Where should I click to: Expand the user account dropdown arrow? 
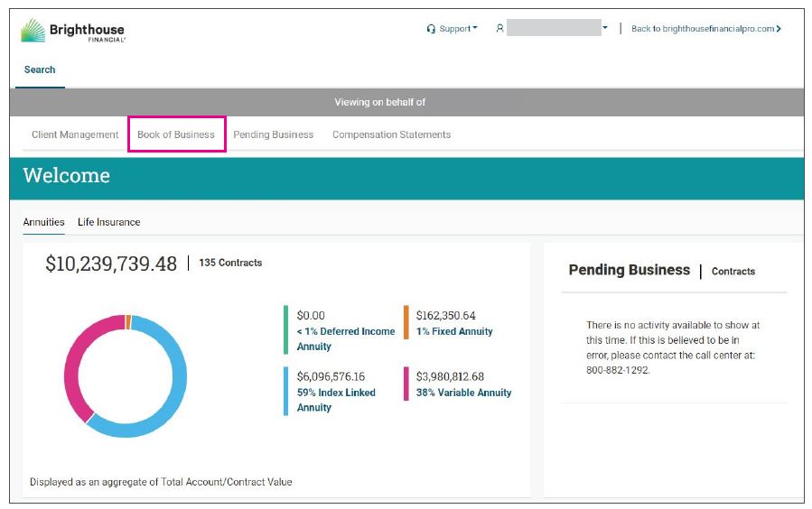[605, 28]
